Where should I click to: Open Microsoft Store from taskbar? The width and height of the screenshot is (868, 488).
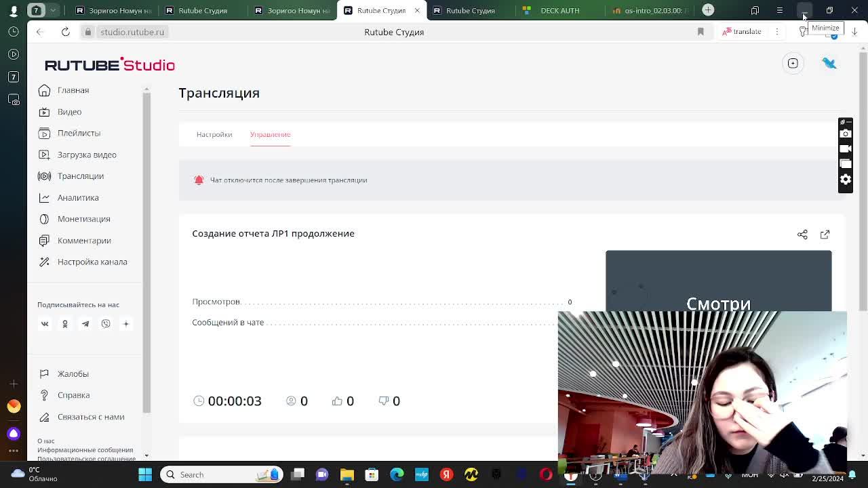click(x=372, y=474)
